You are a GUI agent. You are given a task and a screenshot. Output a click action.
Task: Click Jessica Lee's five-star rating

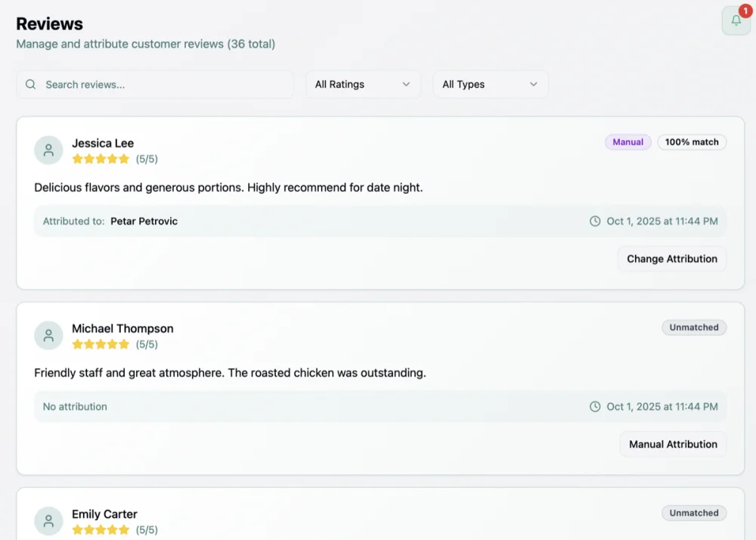click(101, 160)
